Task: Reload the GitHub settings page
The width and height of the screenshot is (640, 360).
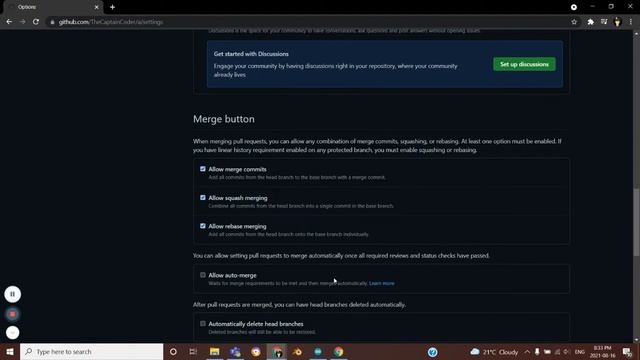Action: coord(36,22)
